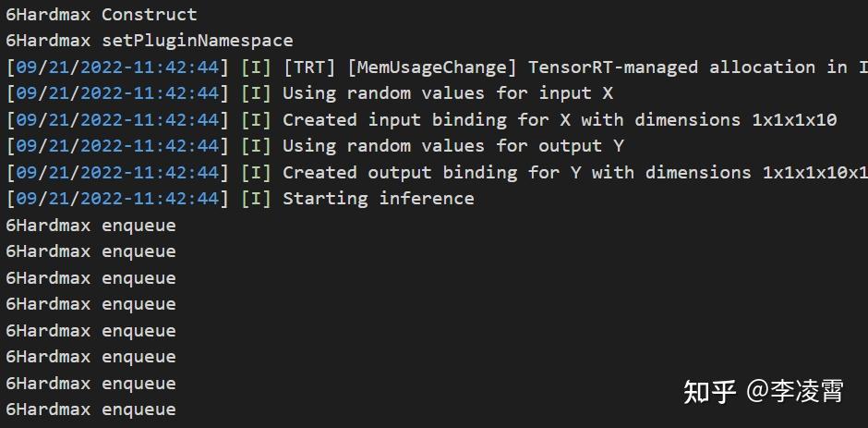
Task: Click the [TRT] tag in the log
Action: [308, 67]
